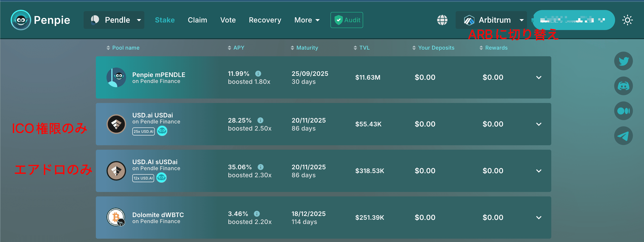Image resolution: width=644 pixels, height=242 pixels.
Task: Click Penpie points badge on USDai row
Action: tap(162, 131)
